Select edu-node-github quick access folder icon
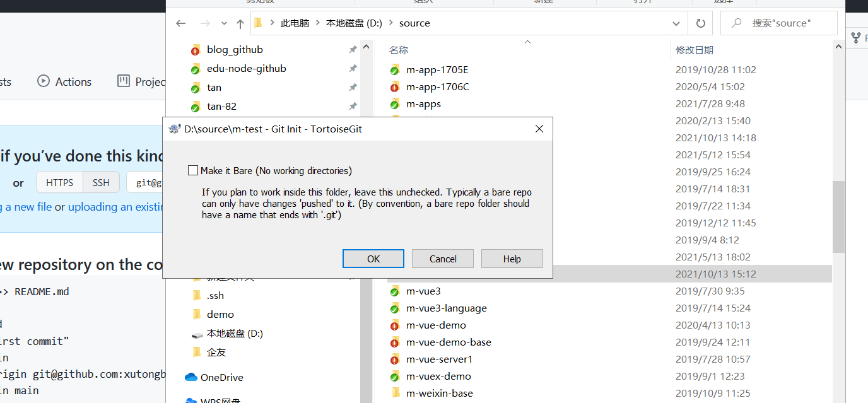Screen dimensions: 868x403 [196, 69]
